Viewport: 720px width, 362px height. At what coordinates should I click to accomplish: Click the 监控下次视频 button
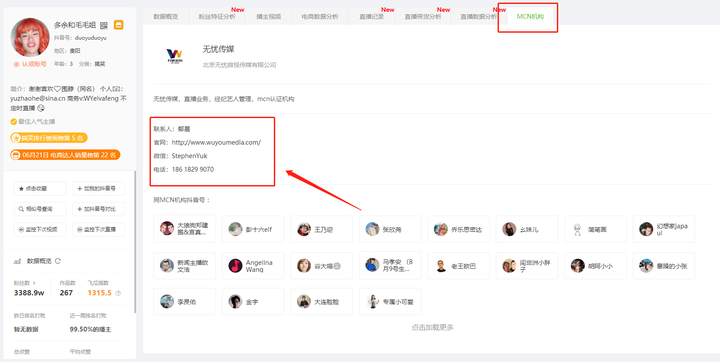click(x=40, y=229)
